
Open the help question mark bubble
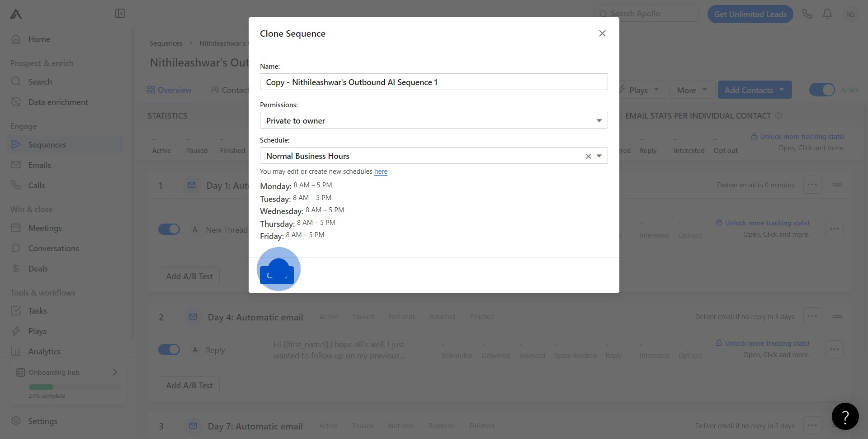click(845, 416)
